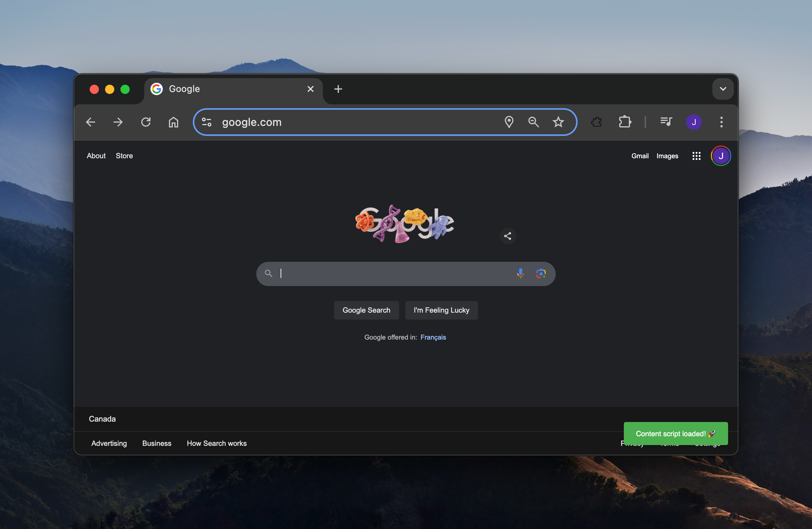Open the Chrome profile J avatar in toolbar
The height and width of the screenshot is (529, 812).
pos(694,122)
